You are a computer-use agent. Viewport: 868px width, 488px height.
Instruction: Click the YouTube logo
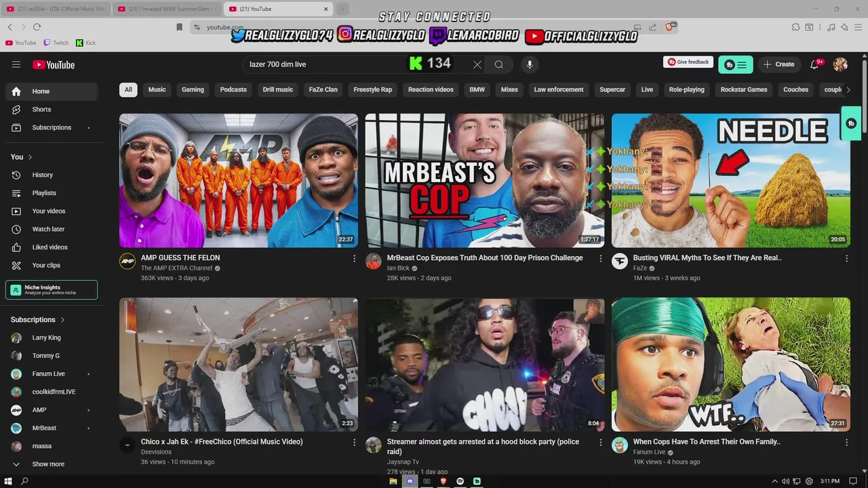53,65
